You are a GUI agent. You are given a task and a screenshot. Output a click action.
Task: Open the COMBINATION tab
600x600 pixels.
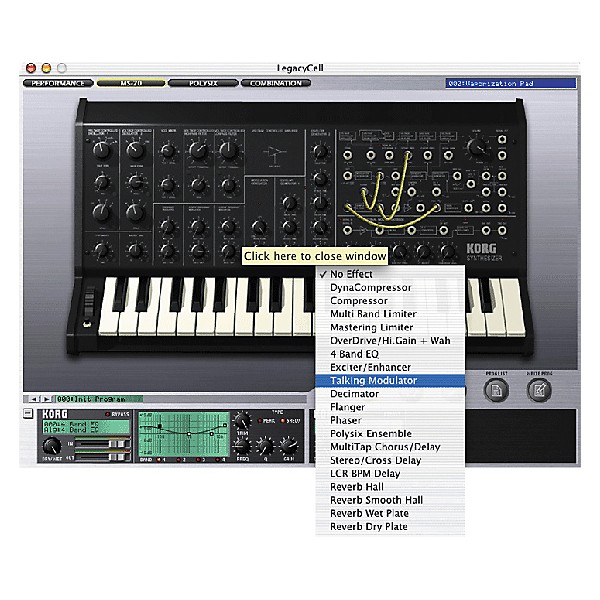(x=276, y=83)
